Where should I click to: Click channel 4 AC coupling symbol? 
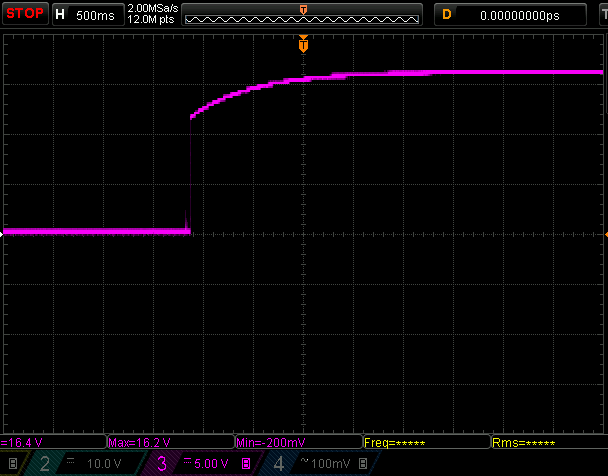pos(304,460)
